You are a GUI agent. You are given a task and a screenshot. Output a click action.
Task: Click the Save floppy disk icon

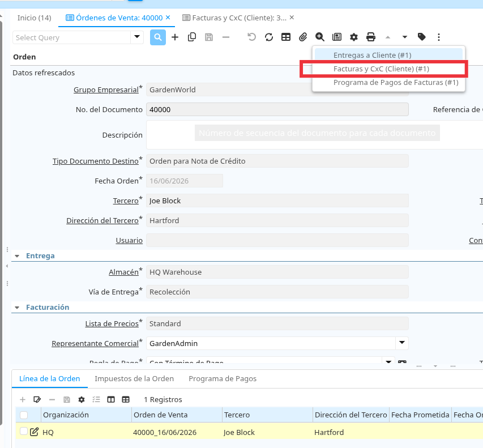tap(209, 37)
